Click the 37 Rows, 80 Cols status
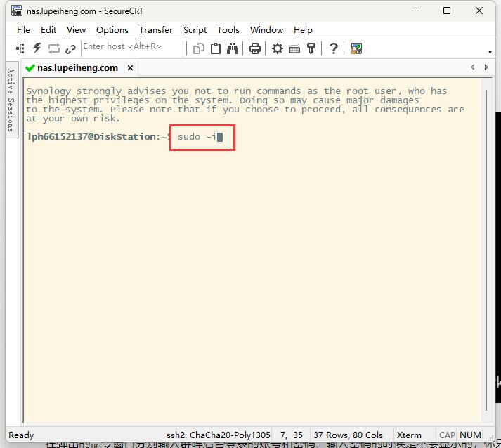This screenshot has height=448, width=501. (x=348, y=435)
